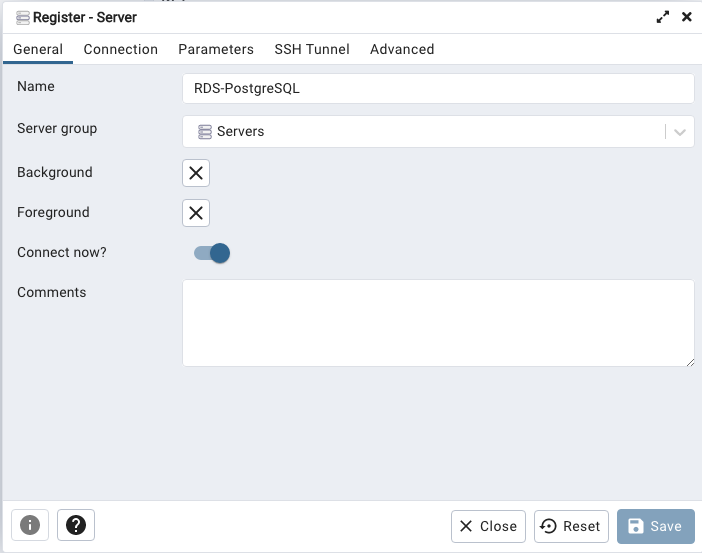This screenshot has width=702, height=553.
Task: Go to SSH Tunnel tab
Action: (312, 49)
